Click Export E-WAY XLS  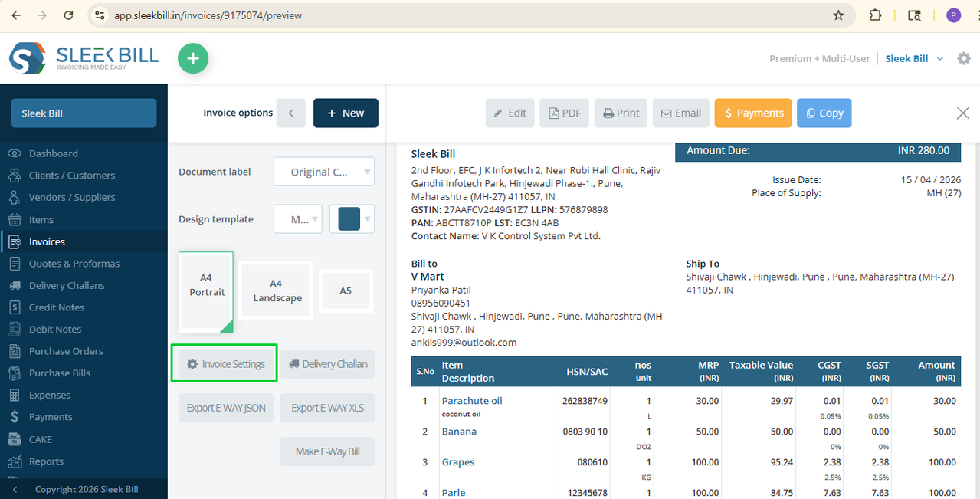coord(327,408)
